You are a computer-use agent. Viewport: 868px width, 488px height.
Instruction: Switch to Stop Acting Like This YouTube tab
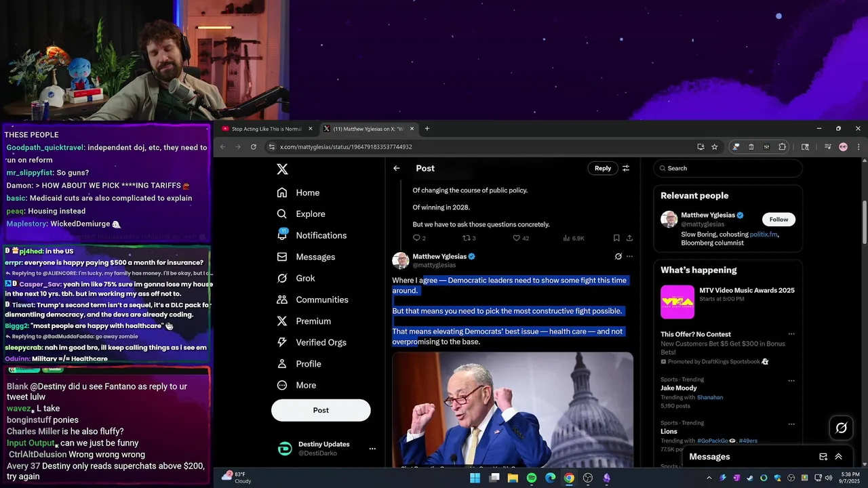267,129
